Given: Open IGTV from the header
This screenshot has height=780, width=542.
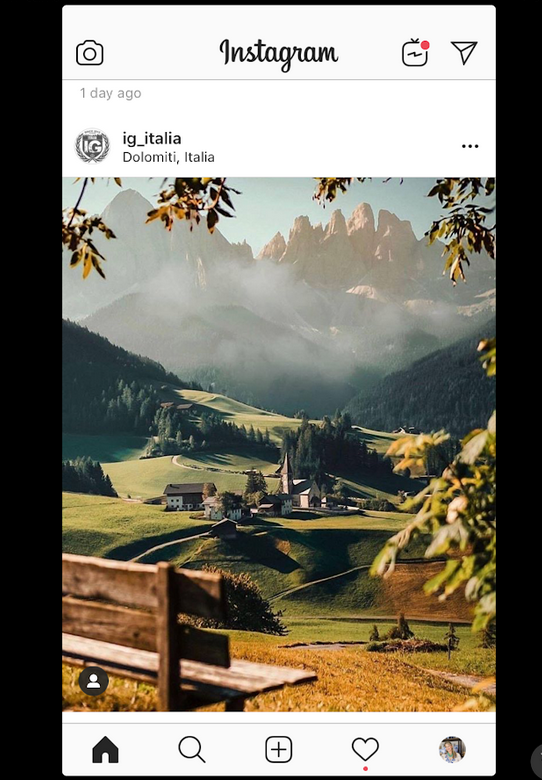Looking at the screenshot, I should (x=415, y=53).
